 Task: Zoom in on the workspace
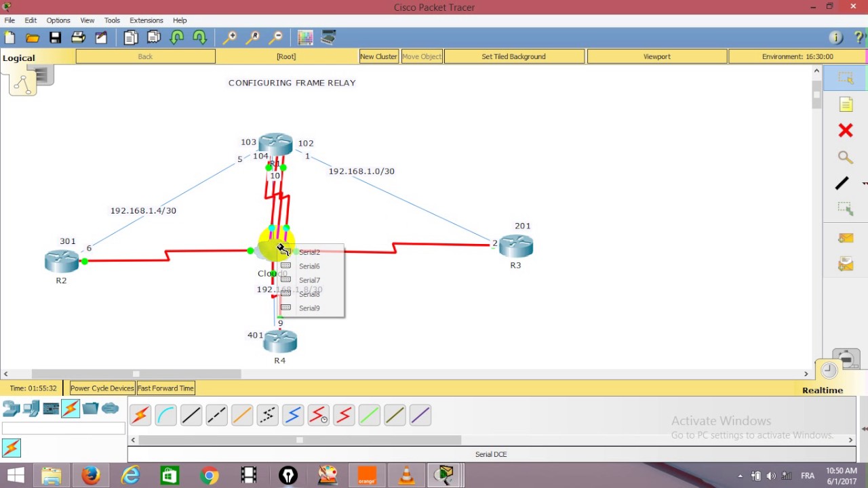click(x=230, y=38)
